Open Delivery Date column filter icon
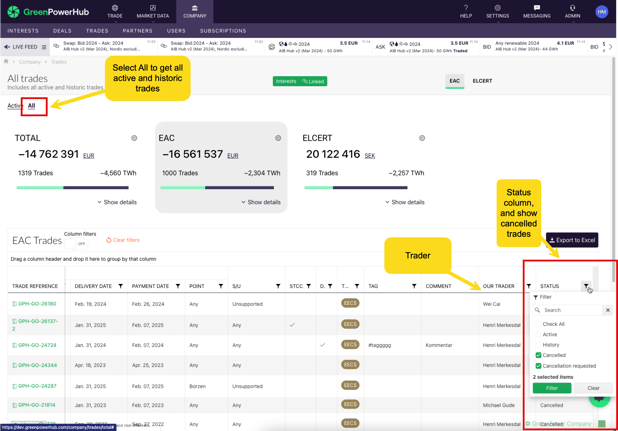Screen dimensions: 618x431 pos(121,286)
